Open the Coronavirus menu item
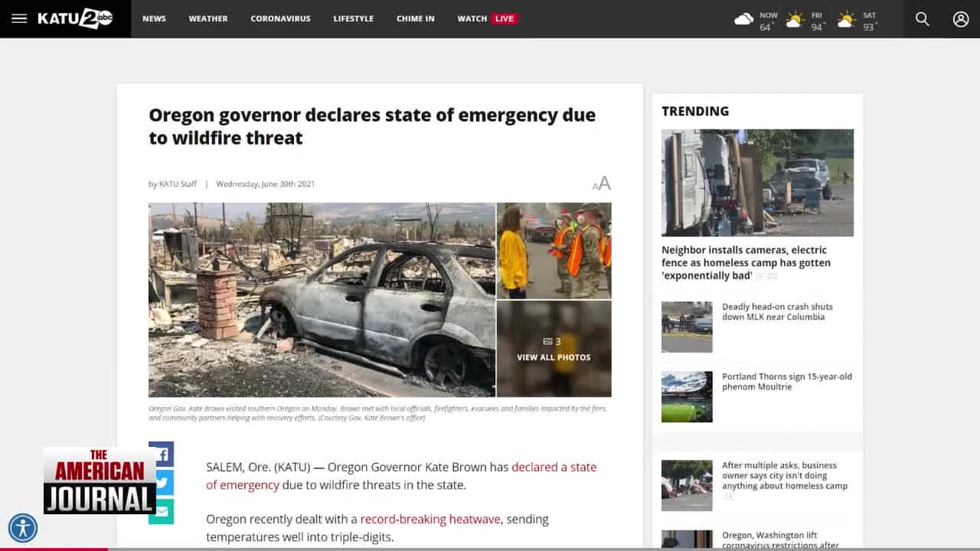 pyautogui.click(x=280, y=19)
